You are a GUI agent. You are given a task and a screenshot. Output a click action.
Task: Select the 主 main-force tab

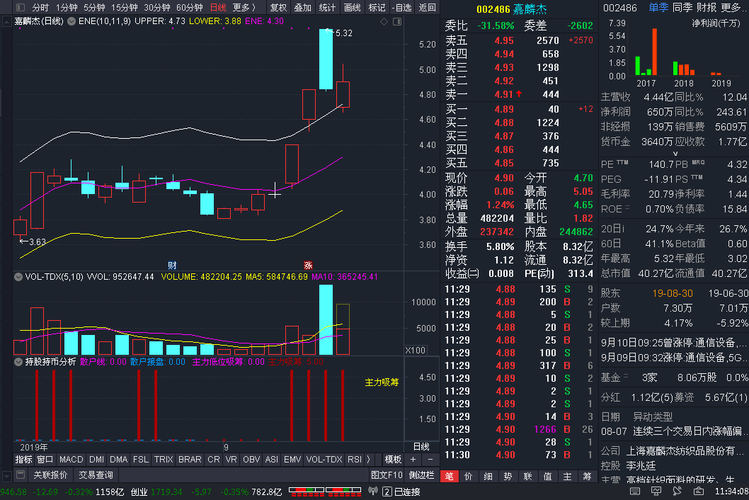[x=567, y=476]
